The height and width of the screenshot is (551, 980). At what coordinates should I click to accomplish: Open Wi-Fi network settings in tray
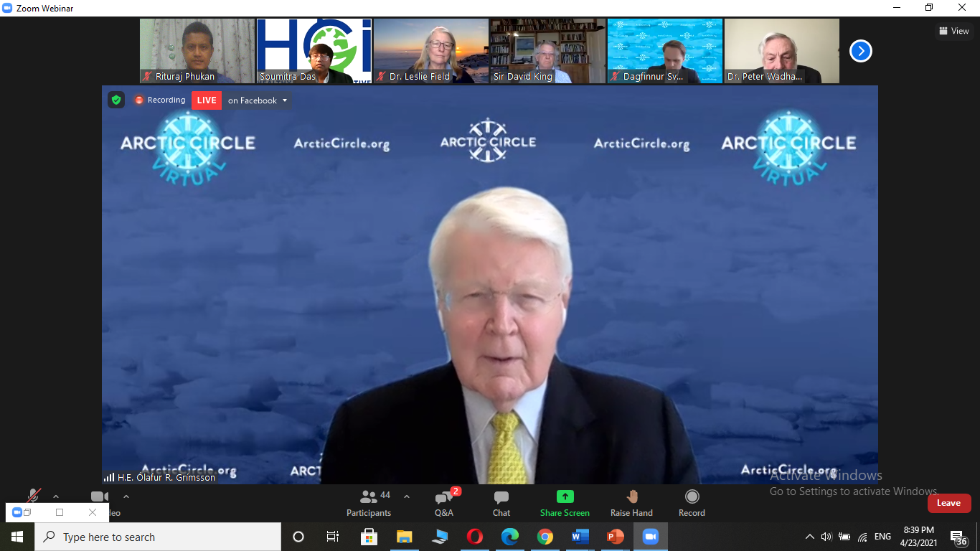(862, 537)
